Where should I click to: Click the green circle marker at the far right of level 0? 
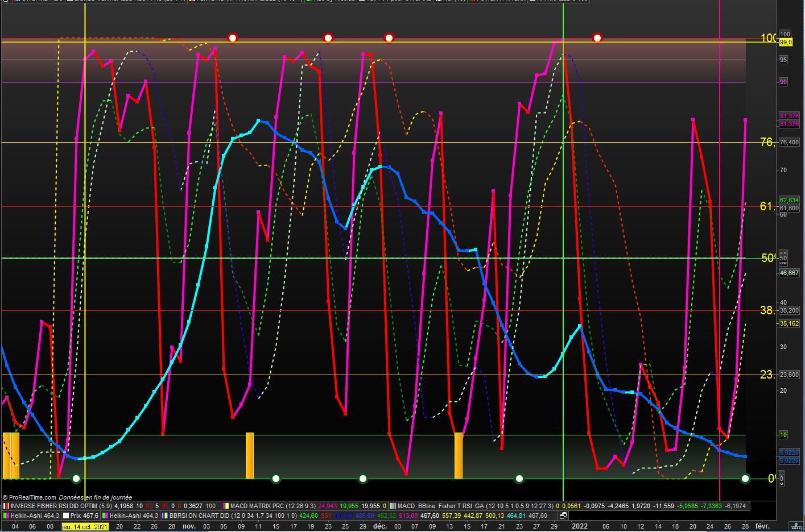click(x=746, y=479)
